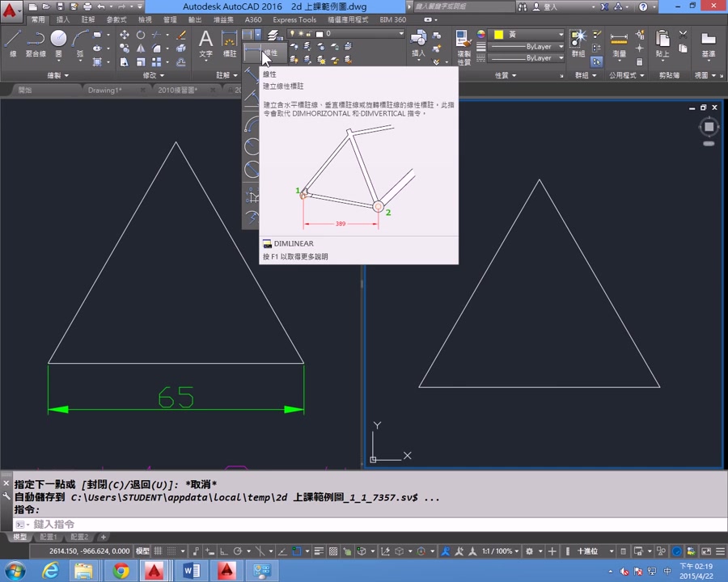Click Match Properties (複製性質) icon
The height and width of the screenshot is (582, 728).
pos(463,46)
